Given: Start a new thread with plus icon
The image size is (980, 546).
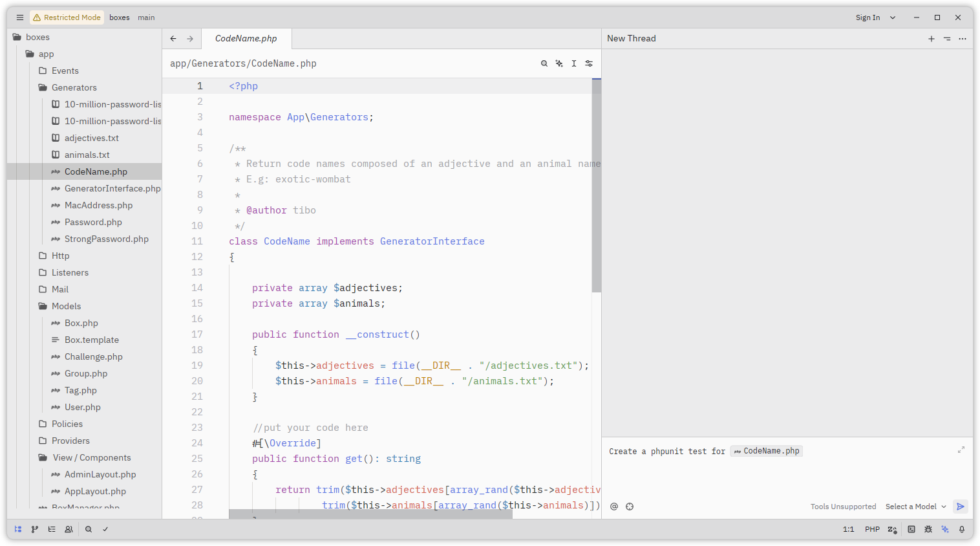Looking at the screenshot, I should 932,39.
